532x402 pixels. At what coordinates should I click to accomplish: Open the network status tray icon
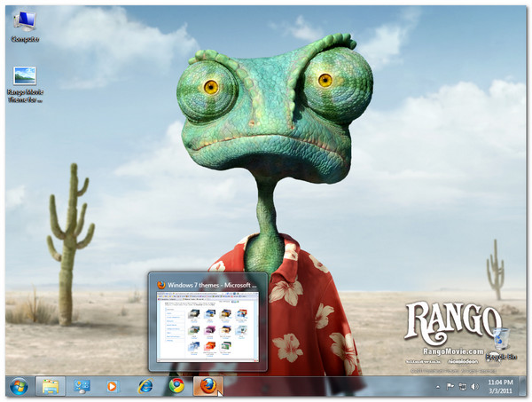click(462, 387)
